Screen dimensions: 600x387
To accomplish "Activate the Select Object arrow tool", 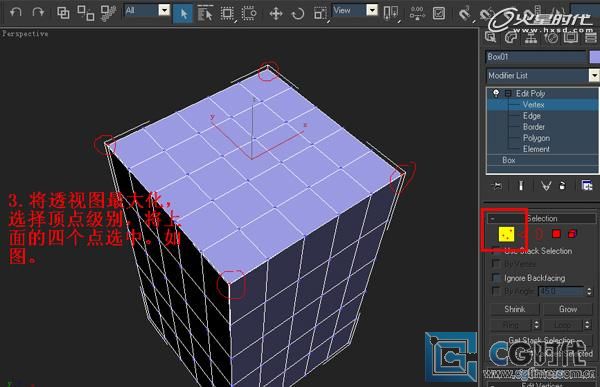I will click(183, 14).
